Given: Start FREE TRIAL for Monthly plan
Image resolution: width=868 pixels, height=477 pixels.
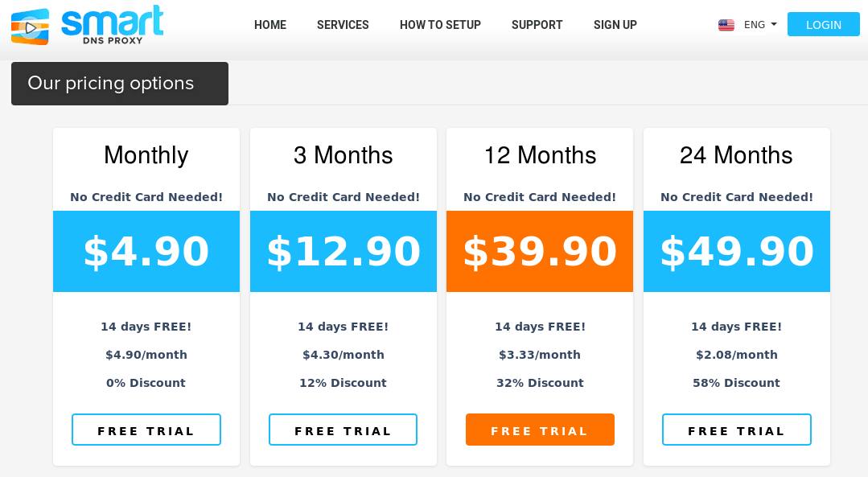Looking at the screenshot, I should [146, 430].
